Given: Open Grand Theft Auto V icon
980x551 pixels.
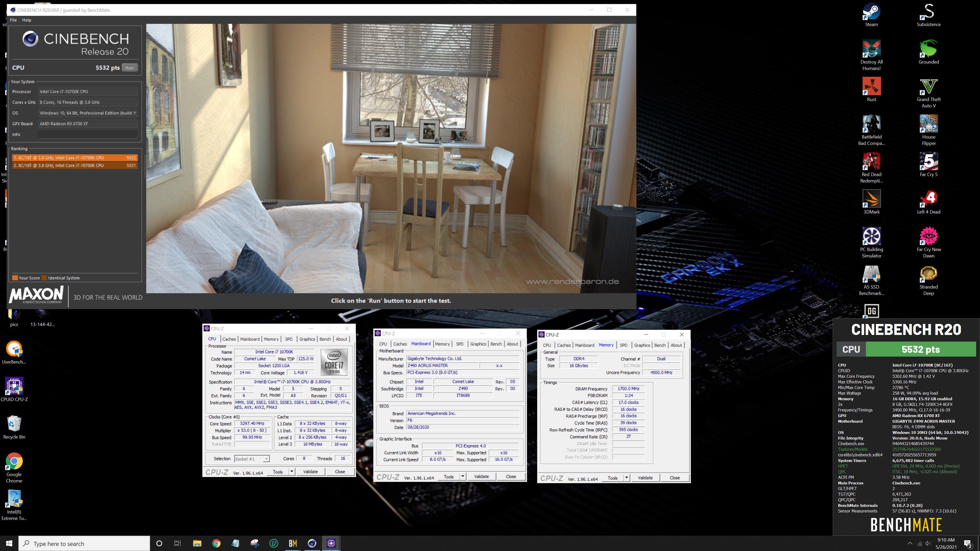Looking at the screenshot, I should click(928, 93).
